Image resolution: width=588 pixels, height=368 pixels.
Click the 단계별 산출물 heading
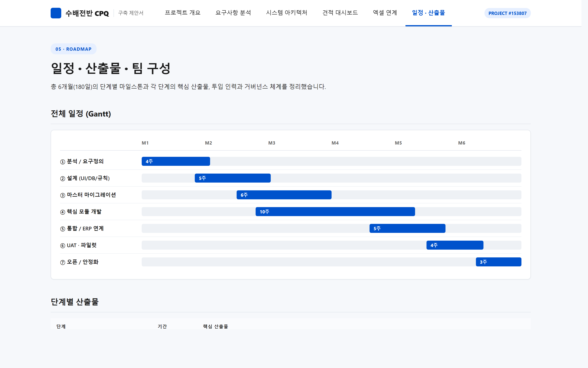75,302
